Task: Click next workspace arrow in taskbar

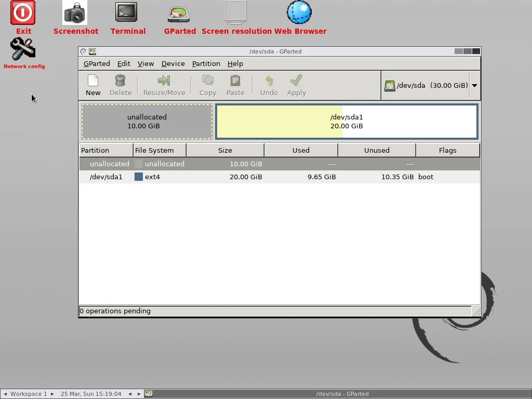Action: [x=52, y=394]
